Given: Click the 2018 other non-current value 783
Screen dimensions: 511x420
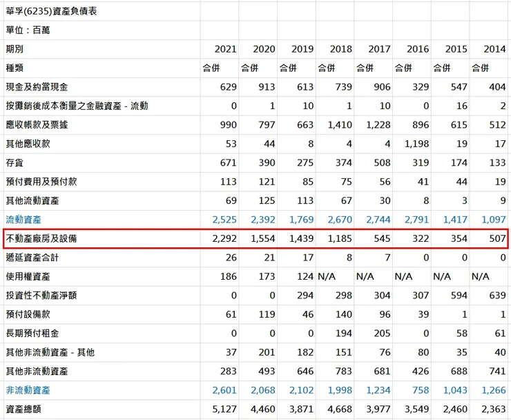Looking at the screenshot, I should (343, 371).
